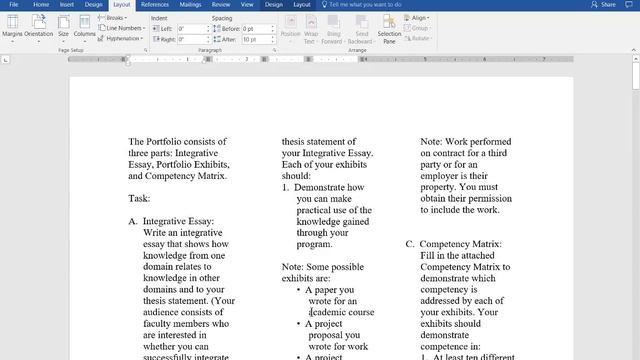This screenshot has height=360, width=640.
Task: Switch to the first Design tab
Action: pos(93,4)
